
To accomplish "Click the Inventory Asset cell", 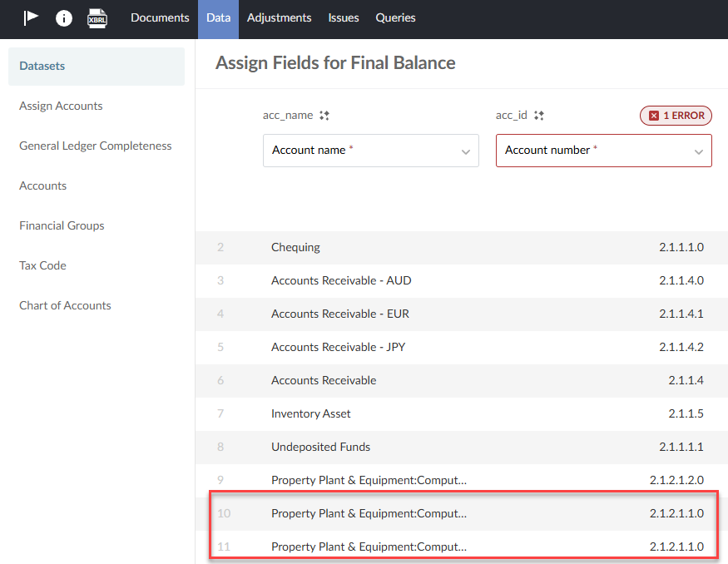I will point(310,413).
